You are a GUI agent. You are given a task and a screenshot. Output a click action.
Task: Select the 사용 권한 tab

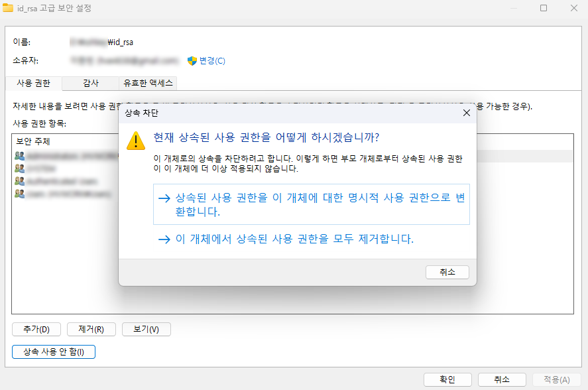pos(33,83)
